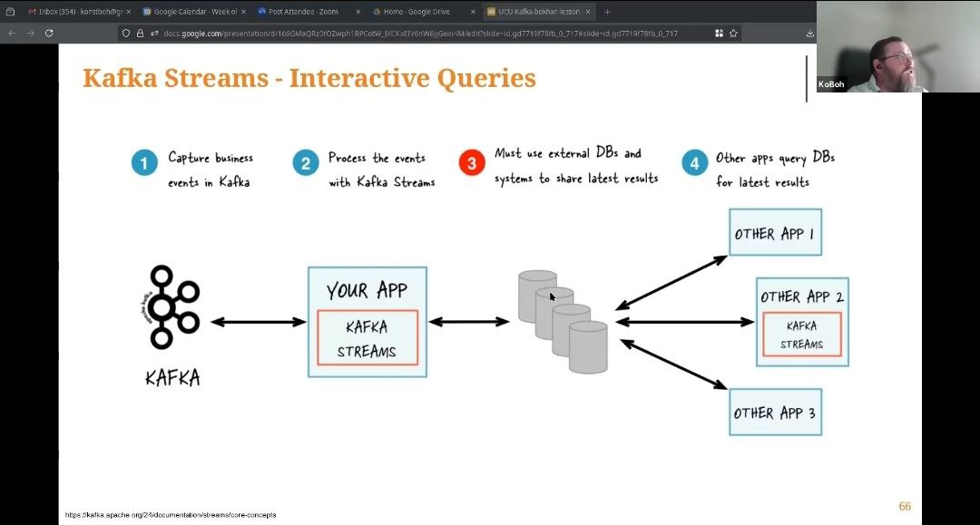Click the text Capture business events in Kafka

point(210,170)
